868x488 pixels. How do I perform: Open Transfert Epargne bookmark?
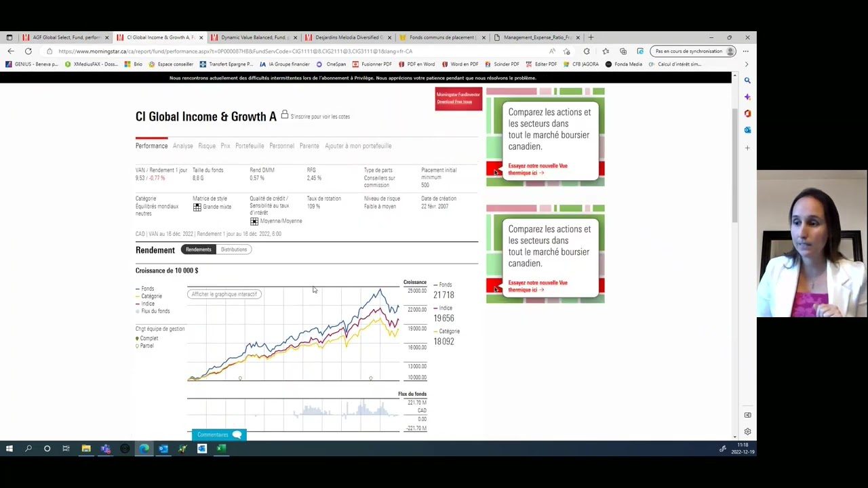point(226,64)
